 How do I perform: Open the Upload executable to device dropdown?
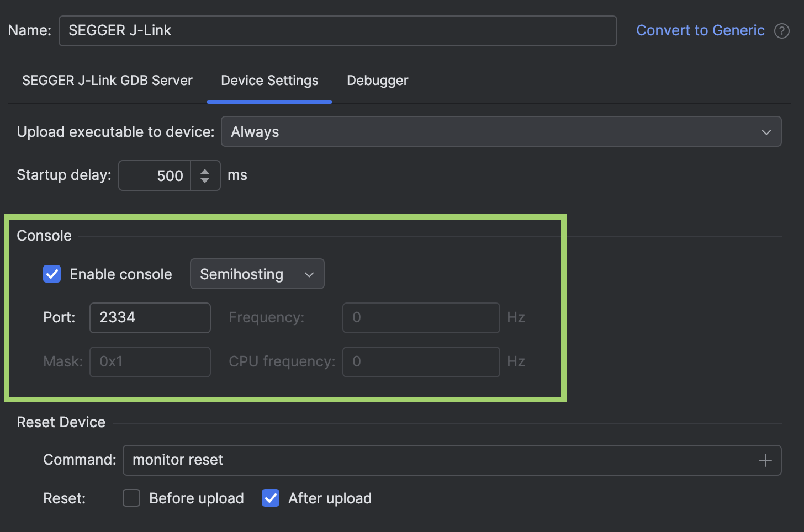click(500, 131)
